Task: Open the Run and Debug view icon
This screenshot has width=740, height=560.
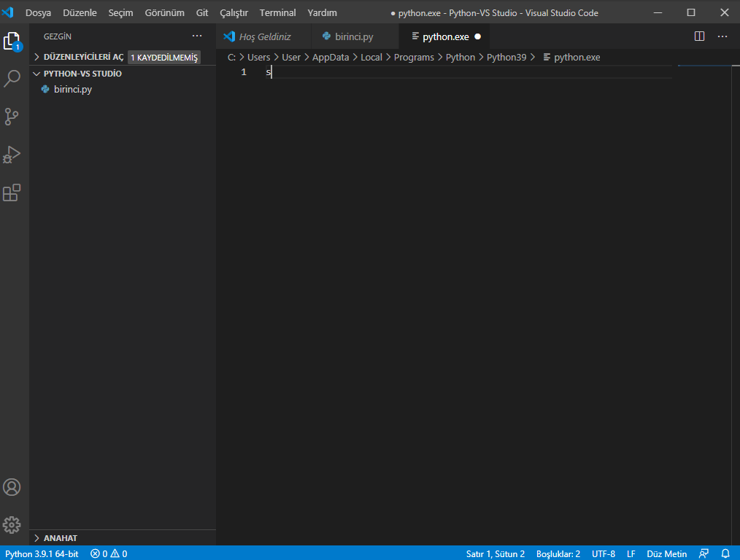Action: pos(12,155)
